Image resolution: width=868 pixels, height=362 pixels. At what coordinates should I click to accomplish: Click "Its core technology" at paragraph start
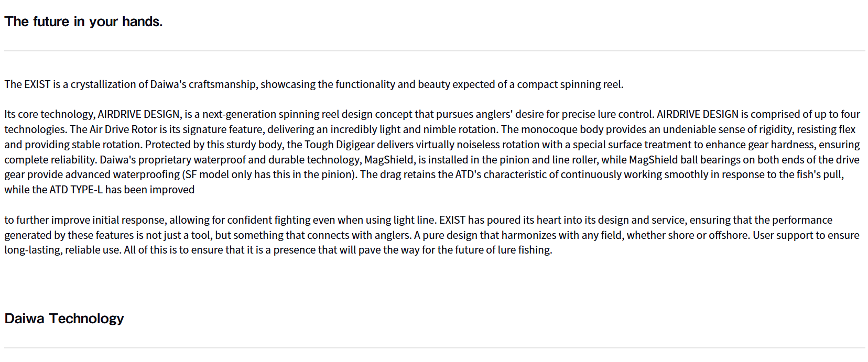point(49,114)
